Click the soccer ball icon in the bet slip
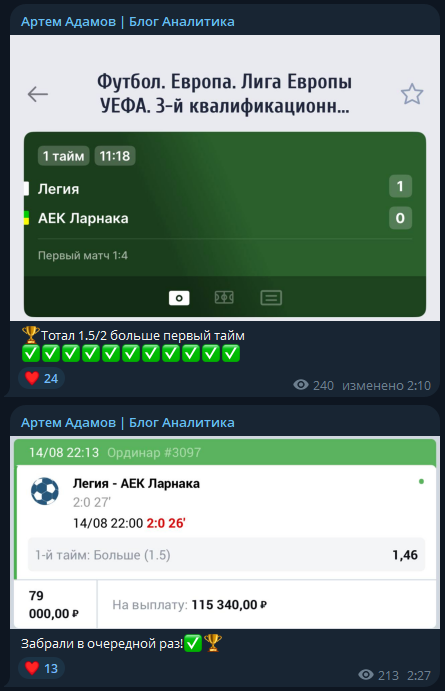This screenshot has width=445, height=691. click(45, 491)
